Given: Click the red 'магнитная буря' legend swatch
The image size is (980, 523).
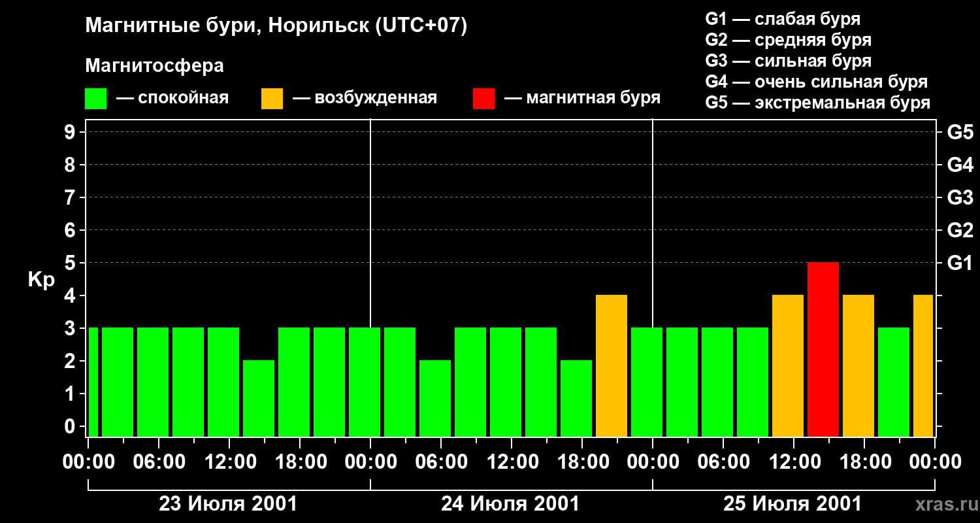Looking at the screenshot, I should tap(484, 99).
